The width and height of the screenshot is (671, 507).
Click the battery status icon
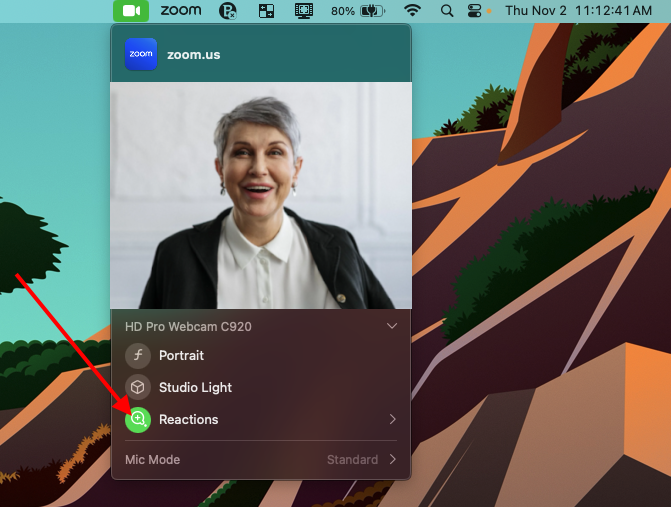(x=374, y=11)
